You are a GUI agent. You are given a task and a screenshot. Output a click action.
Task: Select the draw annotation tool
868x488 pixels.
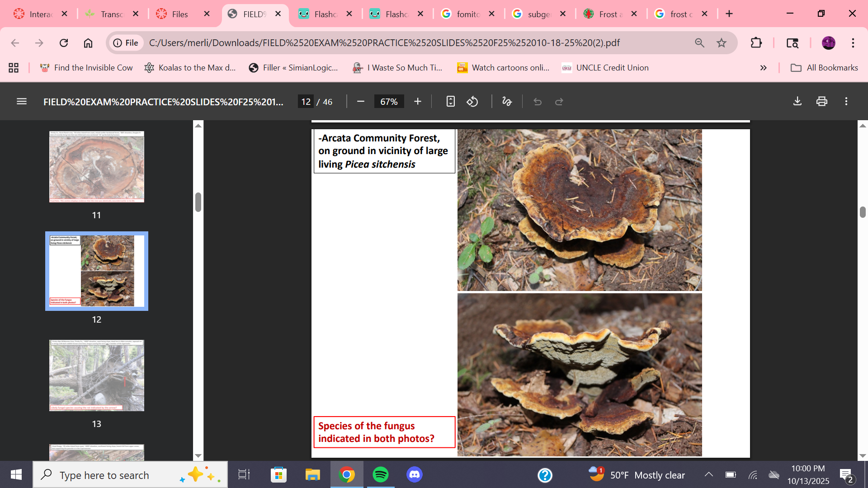pyautogui.click(x=507, y=102)
